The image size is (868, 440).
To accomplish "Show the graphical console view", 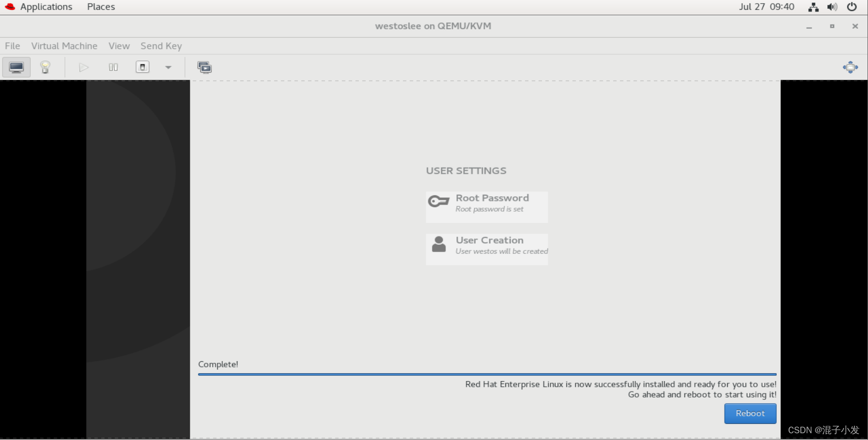I will [x=16, y=67].
